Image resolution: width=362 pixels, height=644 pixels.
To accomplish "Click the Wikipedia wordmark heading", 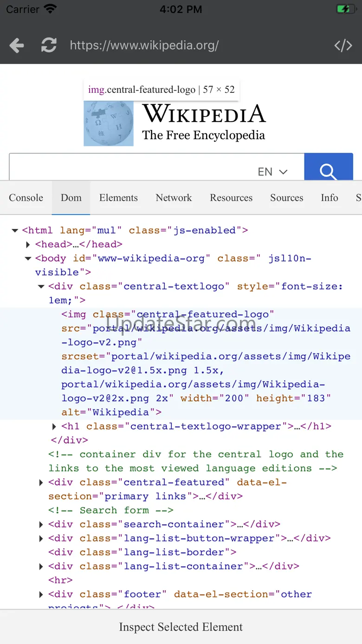I will tap(204, 114).
